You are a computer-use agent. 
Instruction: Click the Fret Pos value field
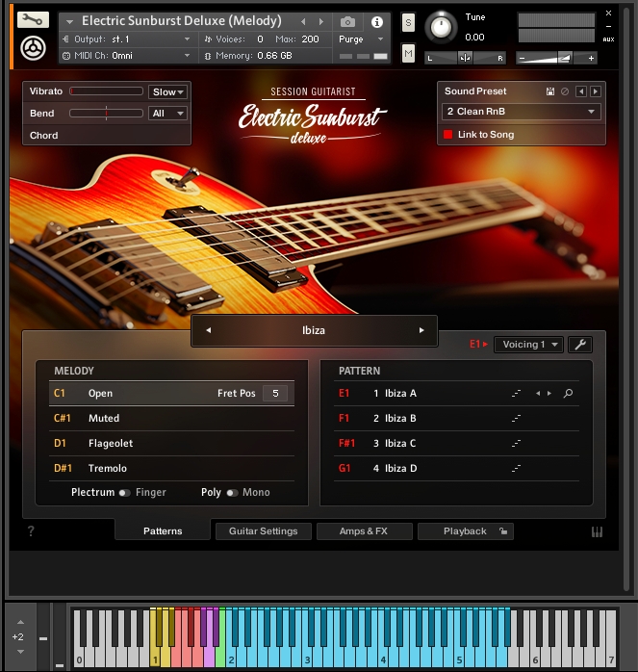pyautogui.click(x=275, y=393)
